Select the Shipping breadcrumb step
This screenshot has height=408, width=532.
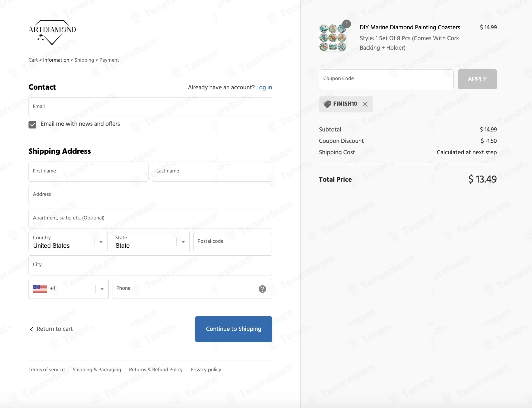84,60
